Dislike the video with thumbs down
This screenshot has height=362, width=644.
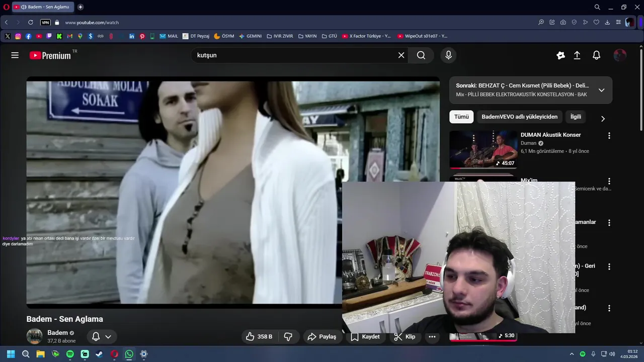click(288, 336)
